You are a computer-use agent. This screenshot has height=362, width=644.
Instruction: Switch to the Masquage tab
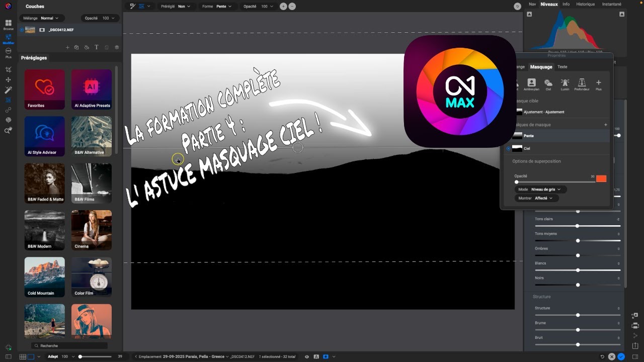[541, 66]
